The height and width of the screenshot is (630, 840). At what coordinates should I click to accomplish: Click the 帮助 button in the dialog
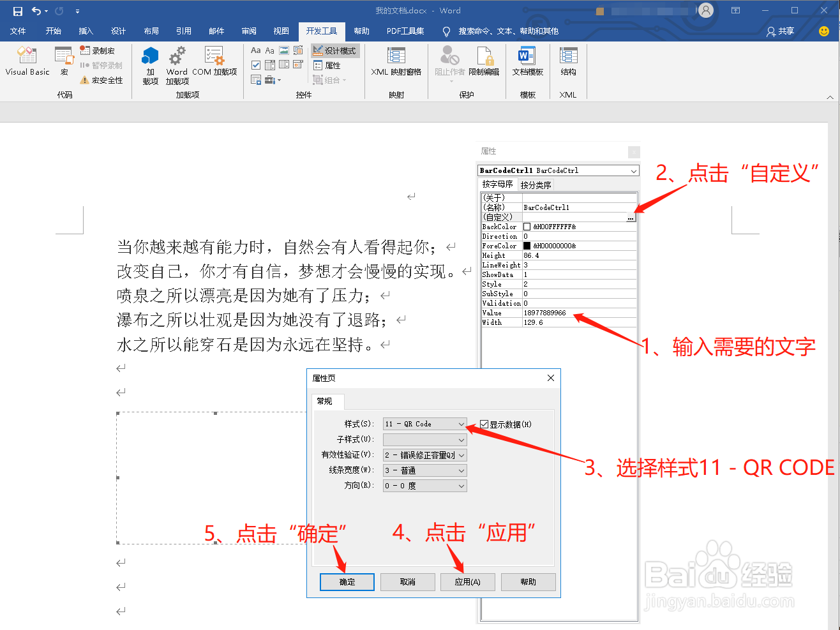coord(529,582)
